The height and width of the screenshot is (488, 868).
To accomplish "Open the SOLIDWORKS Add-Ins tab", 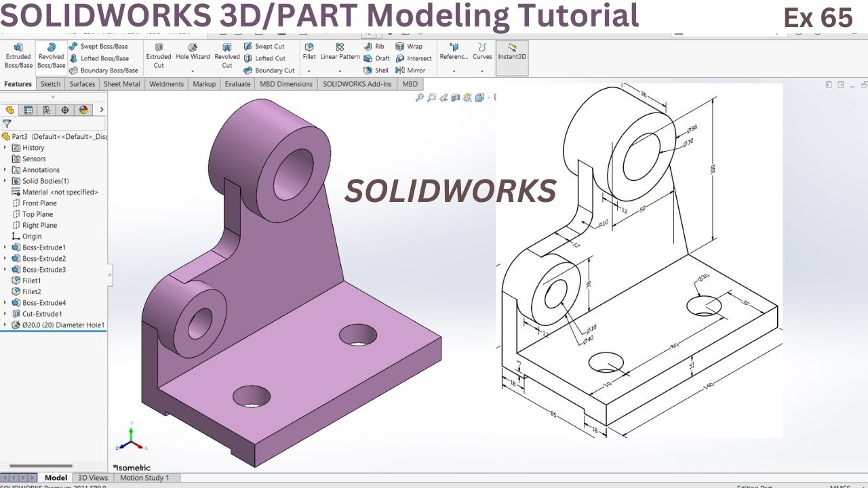I will coord(357,84).
